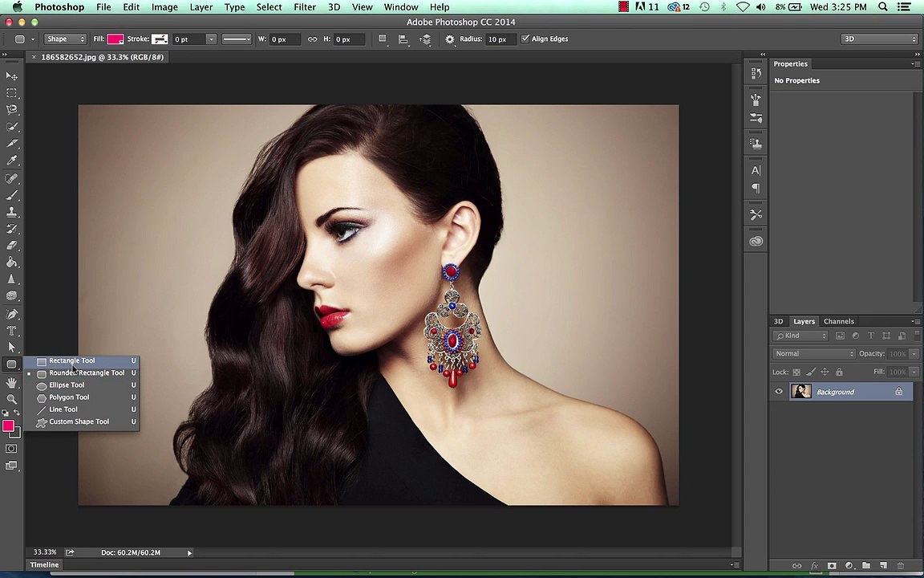The height and width of the screenshot is (578, 924).
Task: Click the Eyedropper tool
Action: (12, 161)
